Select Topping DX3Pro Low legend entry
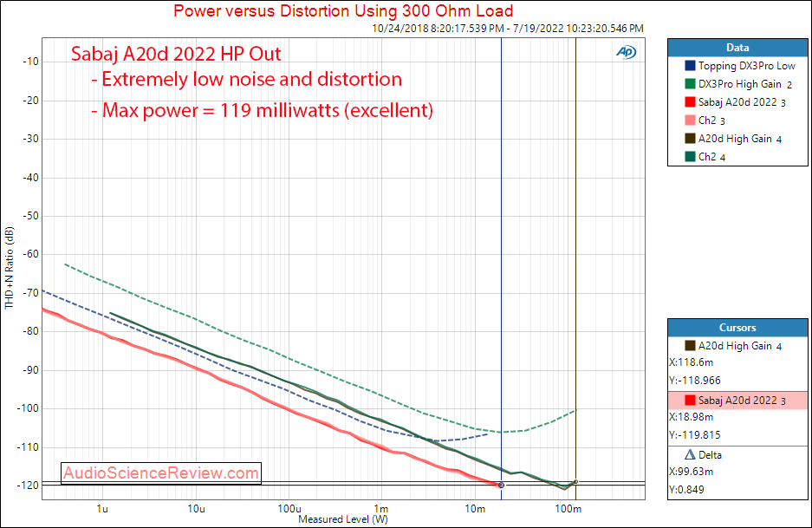Screen dimensions: 812x528 pyautogui.click(x=746, y=66)
